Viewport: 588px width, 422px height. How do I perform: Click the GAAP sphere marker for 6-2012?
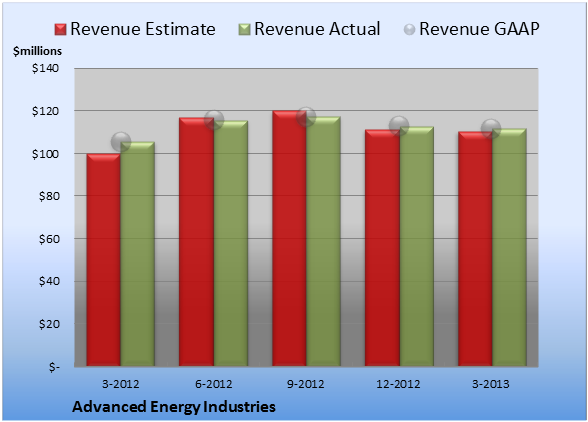pyautogui.click(x=214, y=120)
